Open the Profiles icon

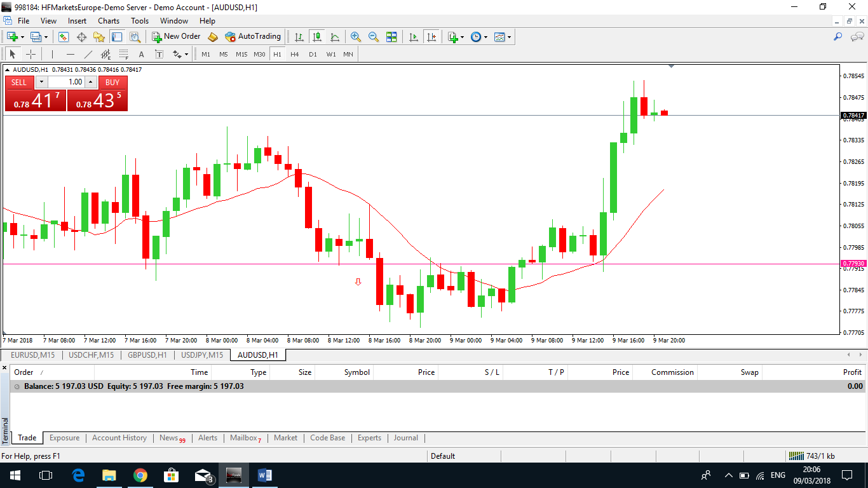point(36,37)
